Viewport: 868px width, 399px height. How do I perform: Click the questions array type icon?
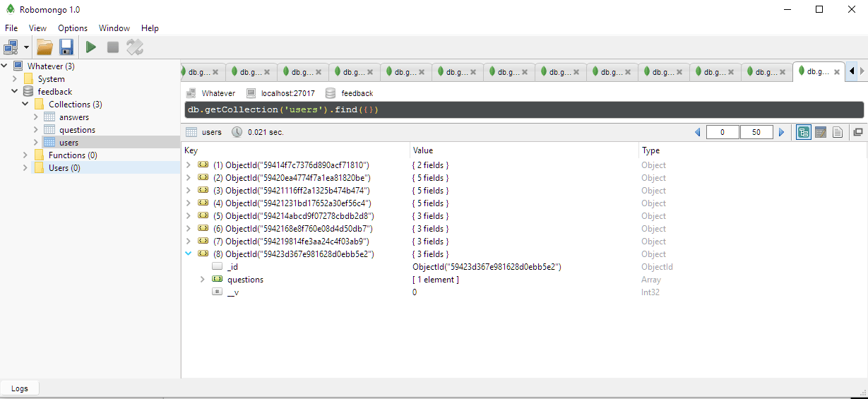(x=218, y=280)
